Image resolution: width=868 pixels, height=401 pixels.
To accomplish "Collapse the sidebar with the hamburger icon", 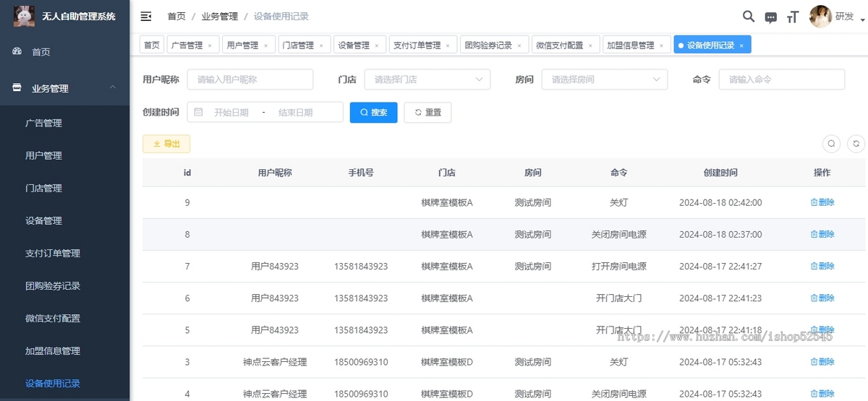I will coord(146,16).
